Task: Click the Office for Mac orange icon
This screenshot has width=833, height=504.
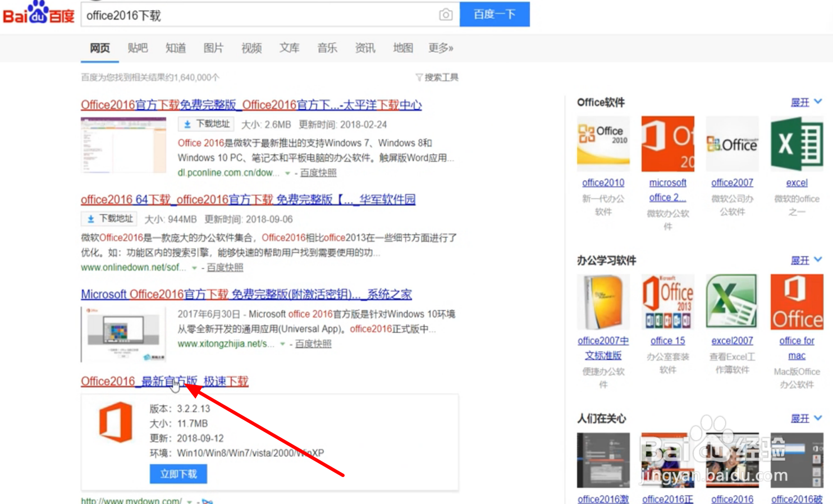Action: click(797, 302)
